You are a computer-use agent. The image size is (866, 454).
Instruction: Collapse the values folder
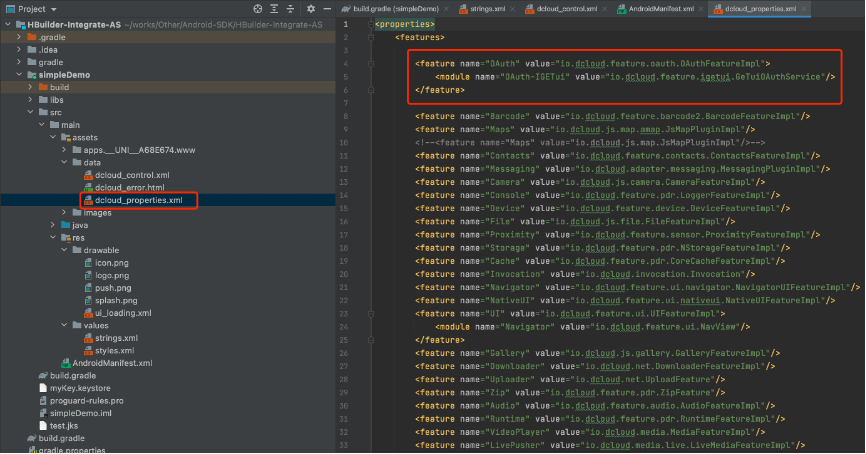pos(64,326)
